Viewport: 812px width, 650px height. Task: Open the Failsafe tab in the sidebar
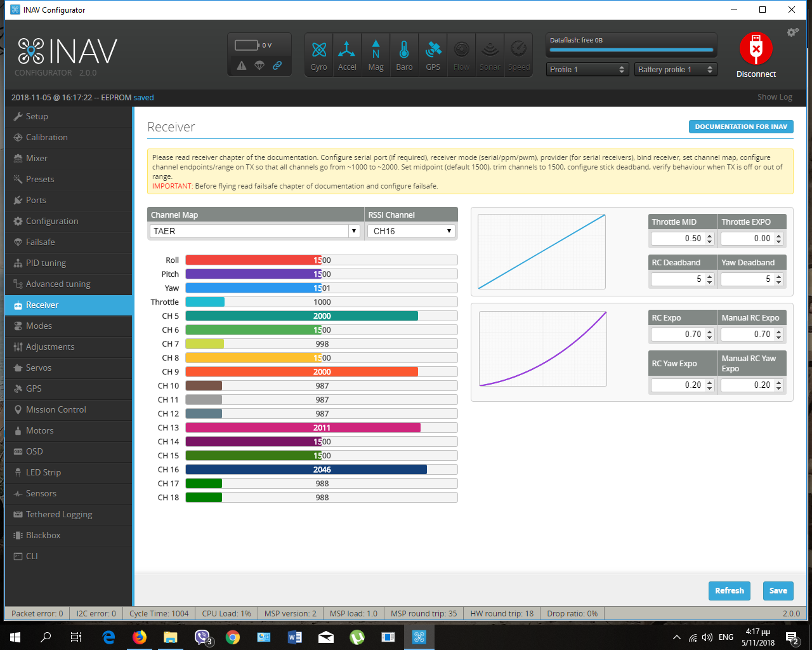tap(41, 242)
